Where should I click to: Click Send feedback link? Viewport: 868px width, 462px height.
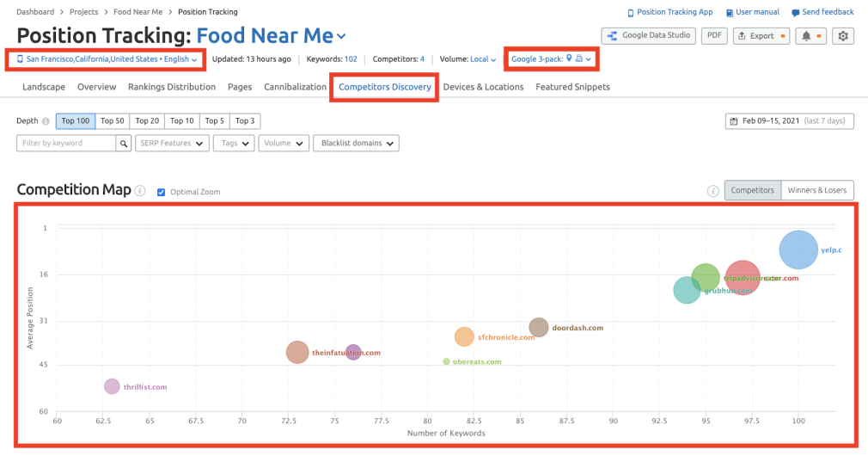click(822, 12)
